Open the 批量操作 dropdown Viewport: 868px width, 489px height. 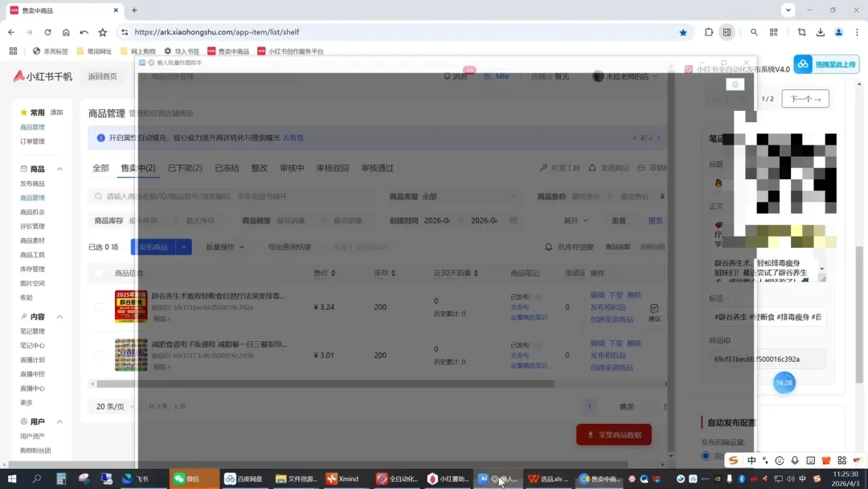click(225, 247)
